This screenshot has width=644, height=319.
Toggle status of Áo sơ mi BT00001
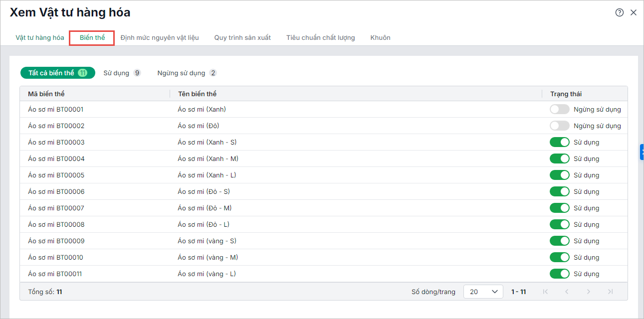pyautogui.click(x=559, y=109)
